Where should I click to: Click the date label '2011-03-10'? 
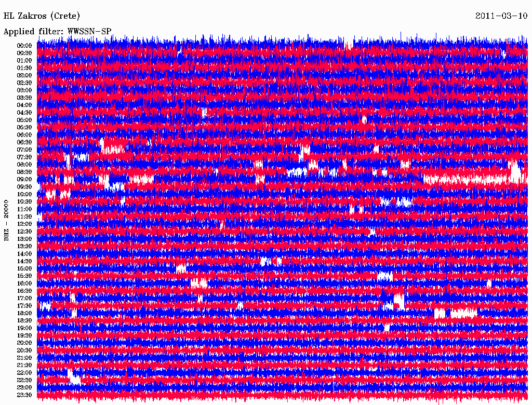tap(501, 16)
